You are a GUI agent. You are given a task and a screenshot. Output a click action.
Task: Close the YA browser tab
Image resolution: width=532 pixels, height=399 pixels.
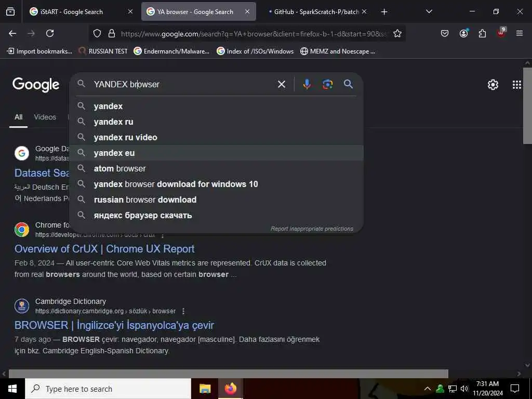(247, 11)
